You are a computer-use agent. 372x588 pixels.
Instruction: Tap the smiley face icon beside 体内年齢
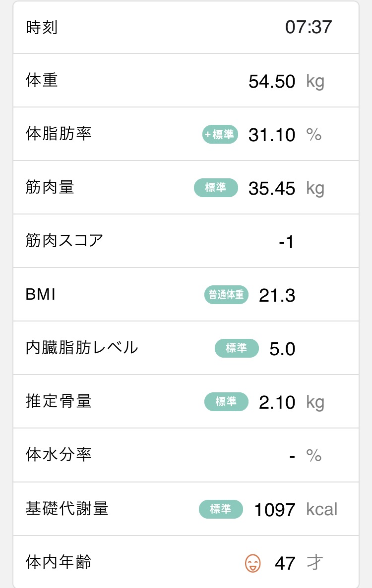pos(252,563)
